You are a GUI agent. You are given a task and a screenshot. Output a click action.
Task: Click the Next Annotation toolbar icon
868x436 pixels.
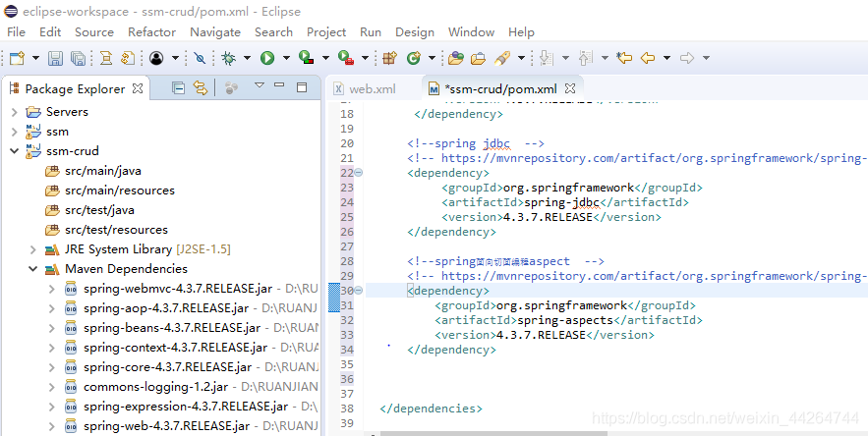547,58
